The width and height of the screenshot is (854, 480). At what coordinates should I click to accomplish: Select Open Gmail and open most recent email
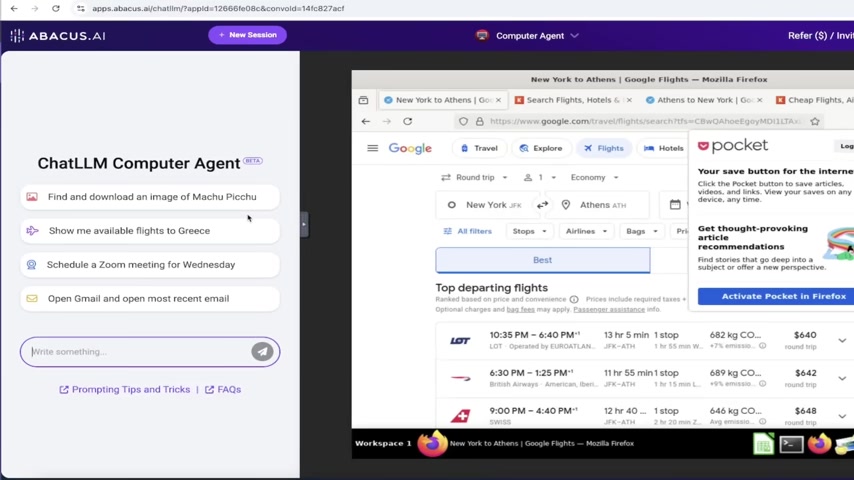click(150, 299)
